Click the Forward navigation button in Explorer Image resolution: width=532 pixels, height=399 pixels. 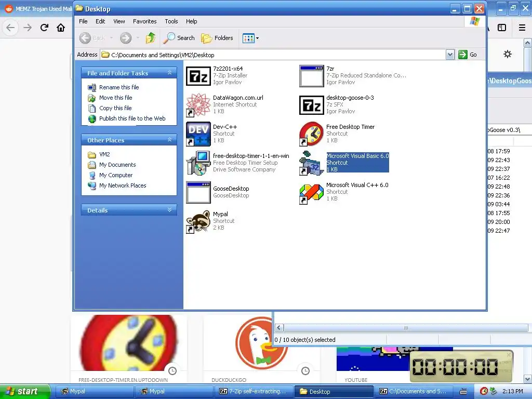[126, 38]
